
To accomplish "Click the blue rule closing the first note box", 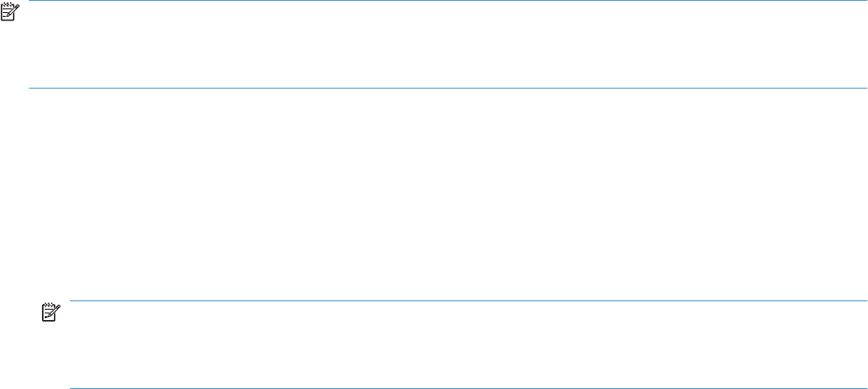I will (448, 88).
